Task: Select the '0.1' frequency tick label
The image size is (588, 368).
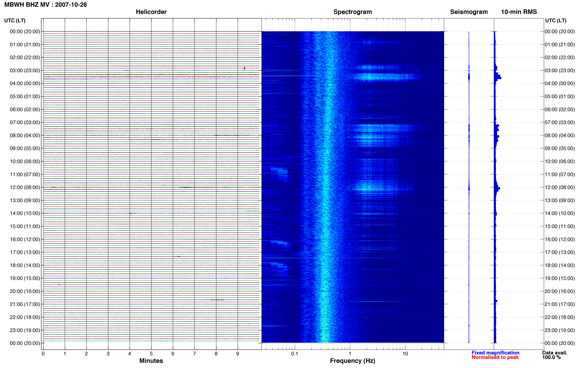Action: click(295, 354)
